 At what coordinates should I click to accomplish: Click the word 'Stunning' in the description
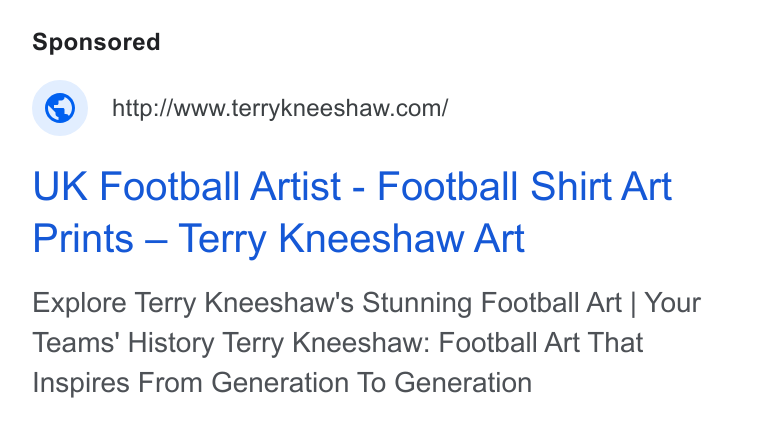pos(417,303)
